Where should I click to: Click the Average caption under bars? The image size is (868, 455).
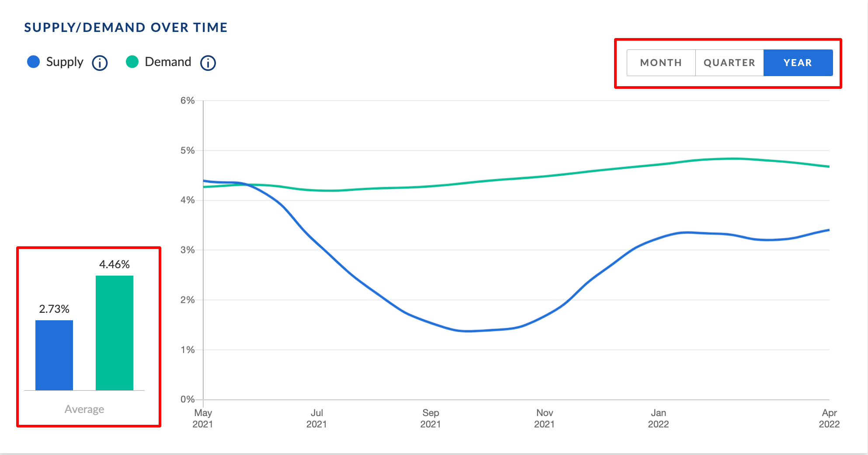point(84,409)
